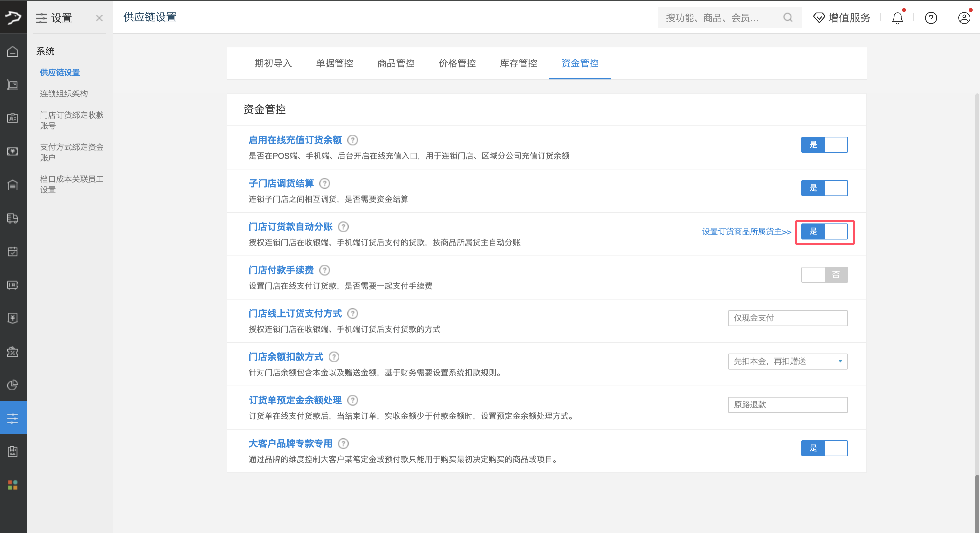This screenshot has height=533, width=980.
Task: Click help icon beside 订货单预定金余额处理
Action: point(353,401)
